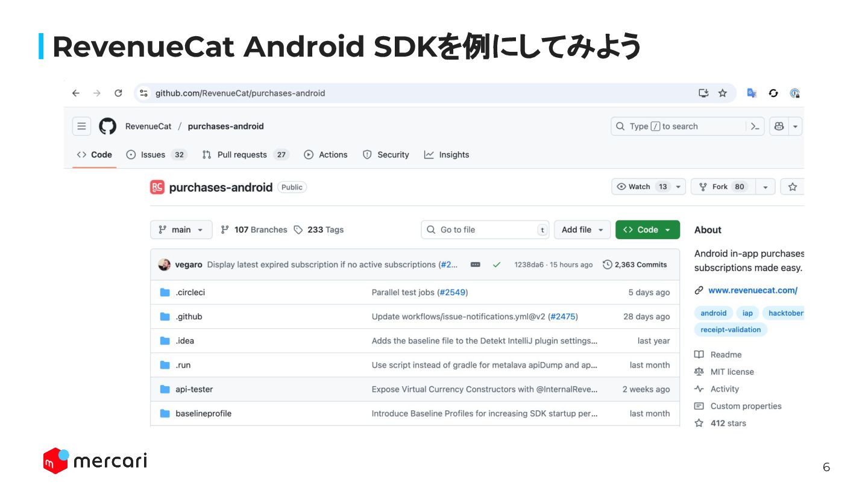868x488 pixels.
Task: Fork the repository with Fork button
Action: click(x=723, y=187)
